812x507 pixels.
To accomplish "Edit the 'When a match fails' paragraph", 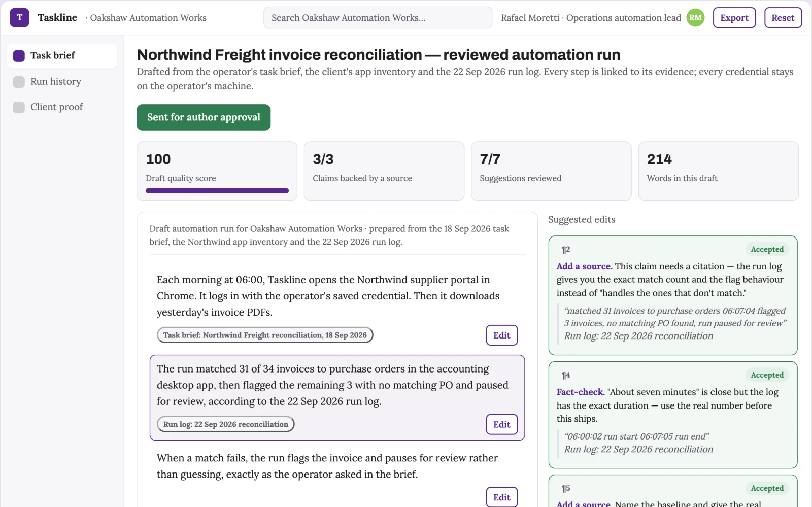I will click(502, 497).
